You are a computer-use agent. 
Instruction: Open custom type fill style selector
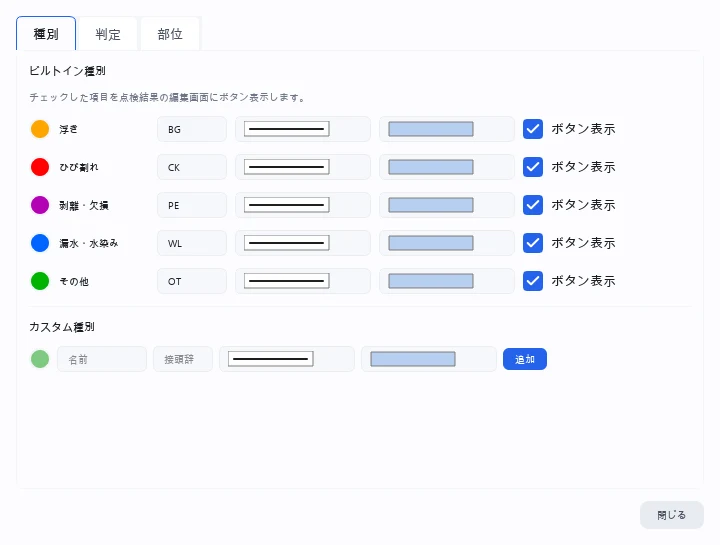click(x=429, y=359)
